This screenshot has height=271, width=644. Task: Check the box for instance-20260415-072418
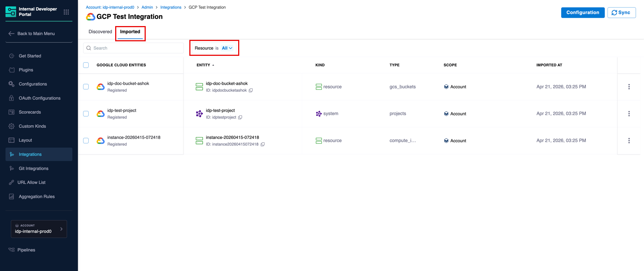pos(86,141)
